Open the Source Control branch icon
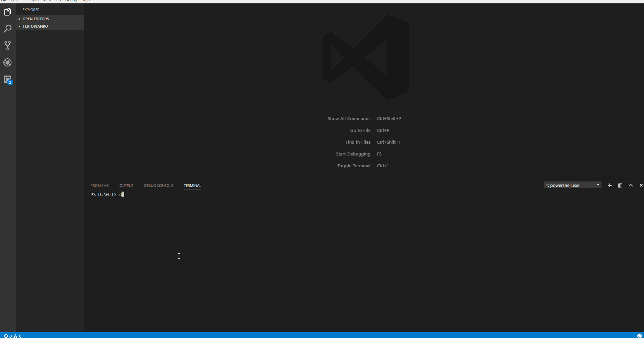This screenshot has height=338, width=644. tap(7, 46)
